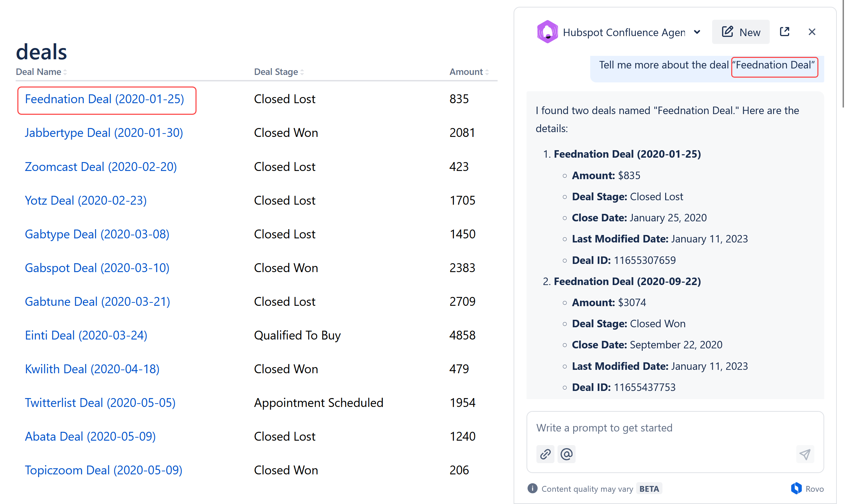Click the info icon beside Content quality
Viewport: 846px width, 504px height.
pos(532,488)
